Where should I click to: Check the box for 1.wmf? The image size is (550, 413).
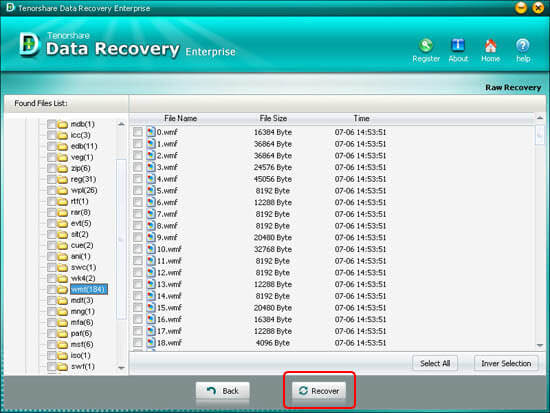tap(138, 144)
